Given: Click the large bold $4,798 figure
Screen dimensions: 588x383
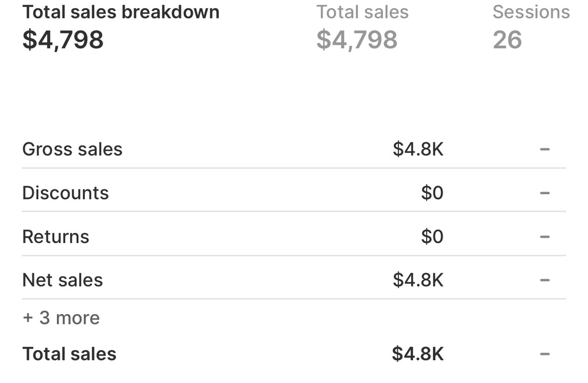Looking at the screenshot, I should tap(63, 40).
